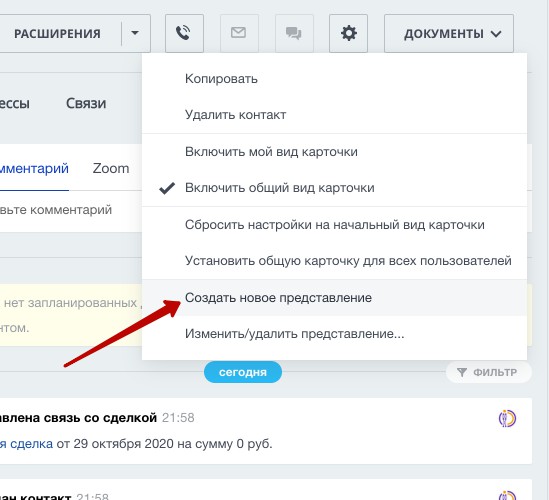The height and width of the screenshot is (500, 549).
Task: Open the комментарий tab
Action: click(x=34, y=169)
